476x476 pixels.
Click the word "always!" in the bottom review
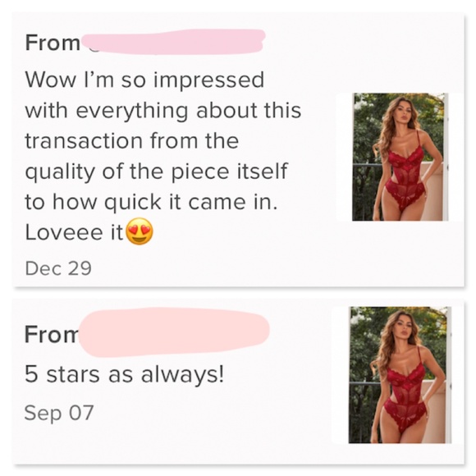click(x=183, y=374)
